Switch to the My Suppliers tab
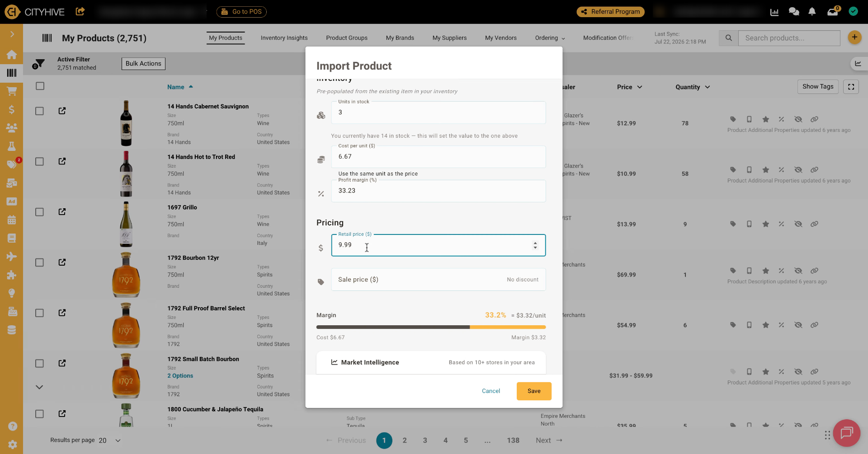This screenshot has height=454, width=868. pyautogui.click(x=449, y=38)
